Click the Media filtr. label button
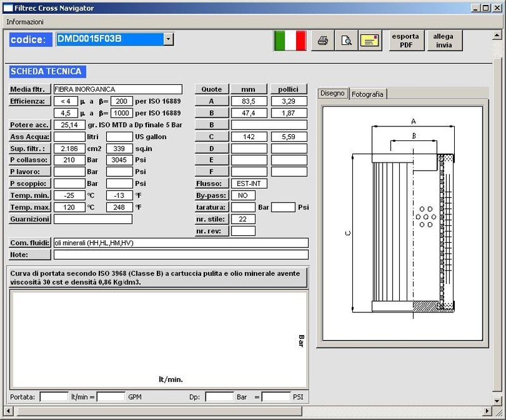The width and height of the screenshot is (506, 420). pyautogui.click(x=30, y=89)
